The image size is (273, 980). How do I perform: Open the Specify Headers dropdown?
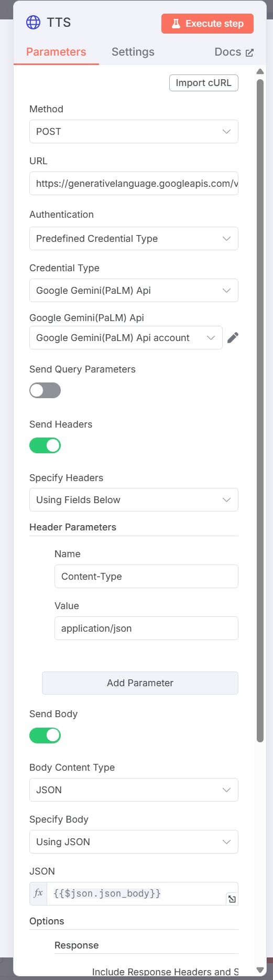tap(134, 500)
